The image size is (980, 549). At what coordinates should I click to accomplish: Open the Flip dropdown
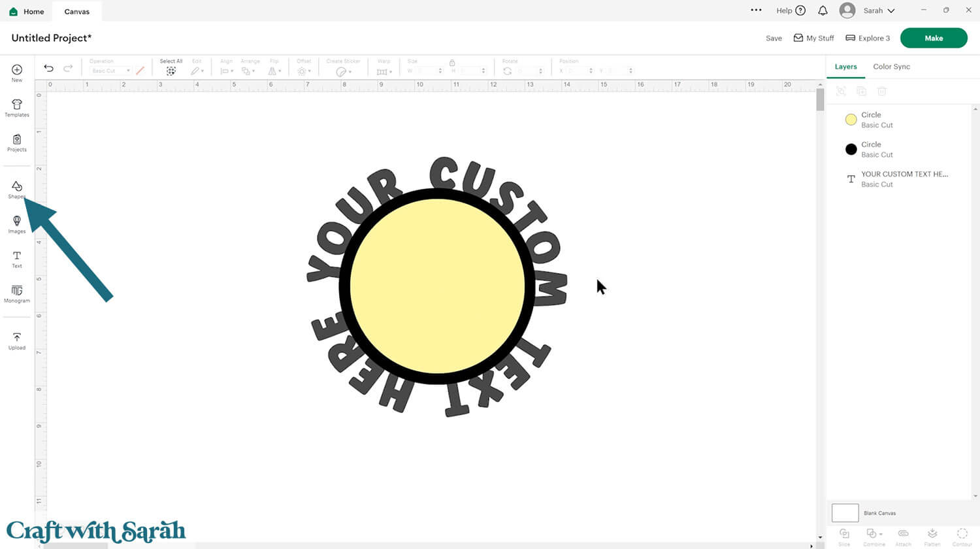(x=275, y=71)
